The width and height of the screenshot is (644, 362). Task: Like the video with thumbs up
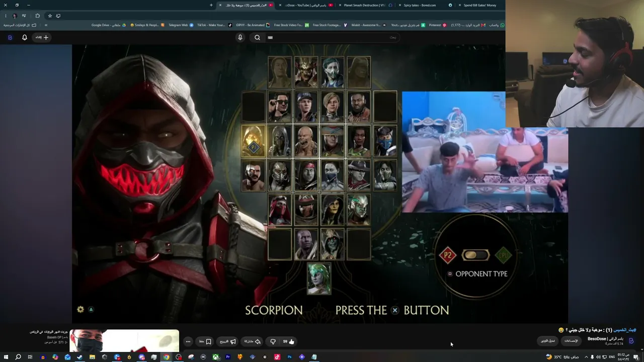click(288, 341)
